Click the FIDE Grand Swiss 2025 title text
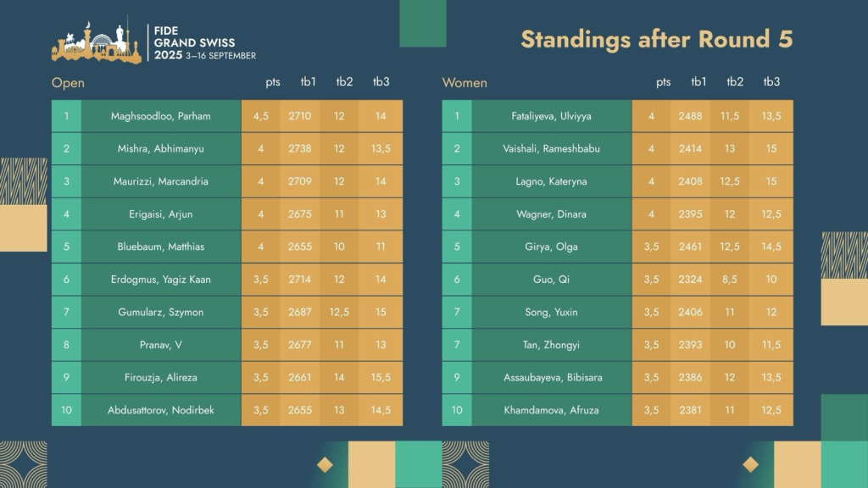Image resolution: width=868 pixels, height=488 pixels. [x=201, y=42]
